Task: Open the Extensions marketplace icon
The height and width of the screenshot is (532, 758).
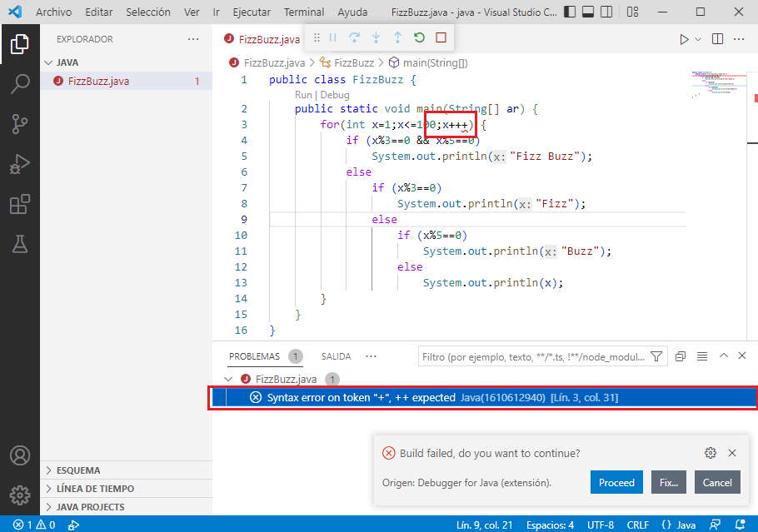Action: 18,203
